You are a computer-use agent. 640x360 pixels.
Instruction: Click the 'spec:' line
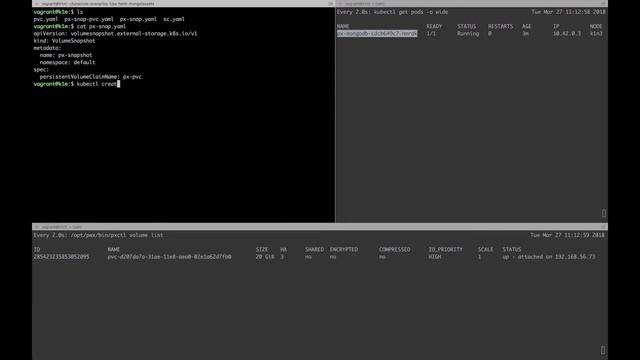pos(41,69)
